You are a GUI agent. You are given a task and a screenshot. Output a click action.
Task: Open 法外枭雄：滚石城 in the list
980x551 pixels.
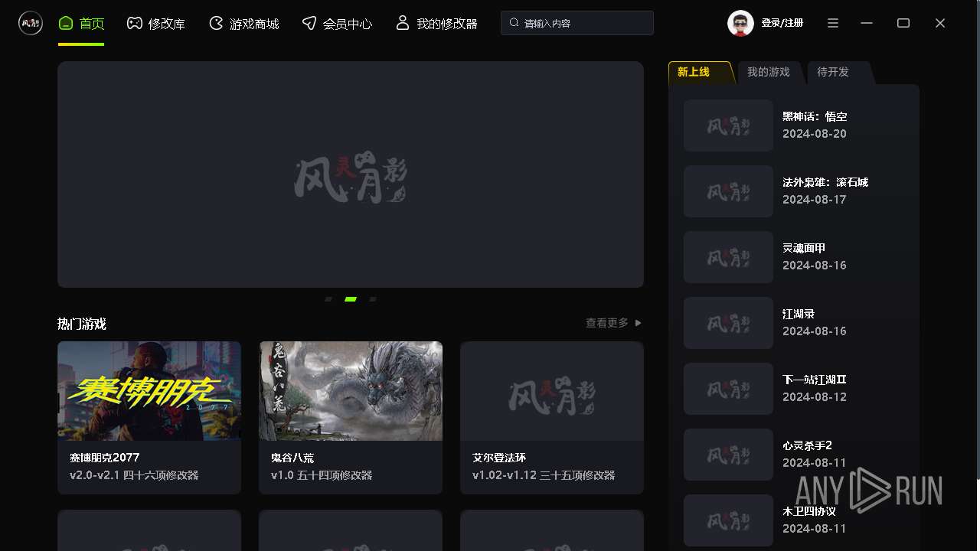tap(825, 183)
